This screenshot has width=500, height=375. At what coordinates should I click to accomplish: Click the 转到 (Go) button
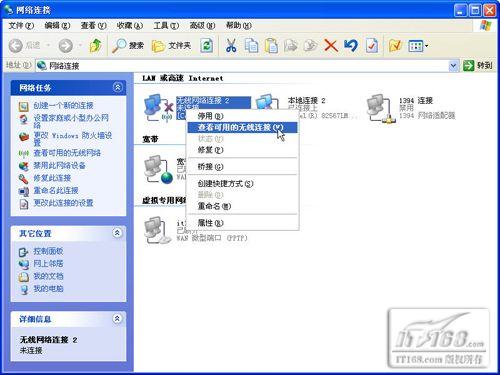[478, 65]
